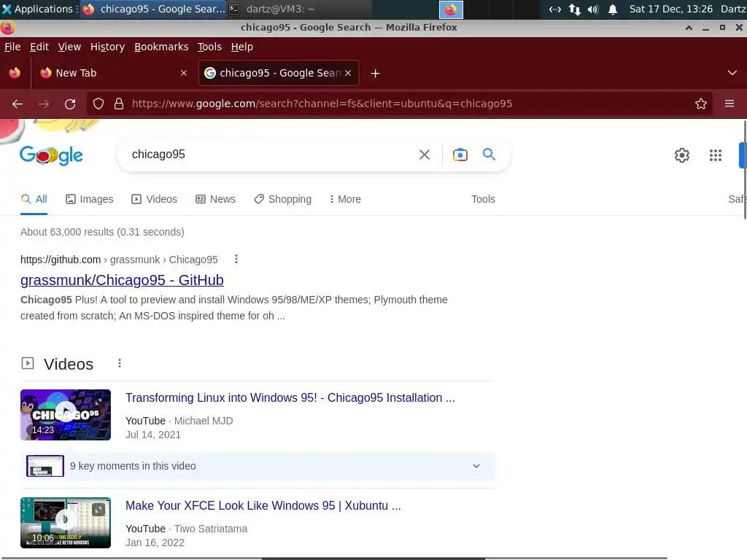The height and width of the screenshot is (560, 747).
Task: Click the Google doodle logo
Action: coord(51,155)
